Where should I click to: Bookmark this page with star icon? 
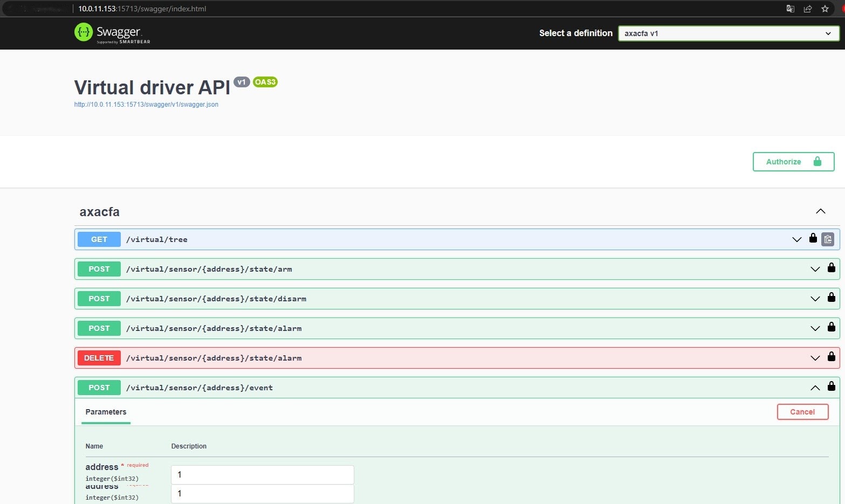[825, 9]
